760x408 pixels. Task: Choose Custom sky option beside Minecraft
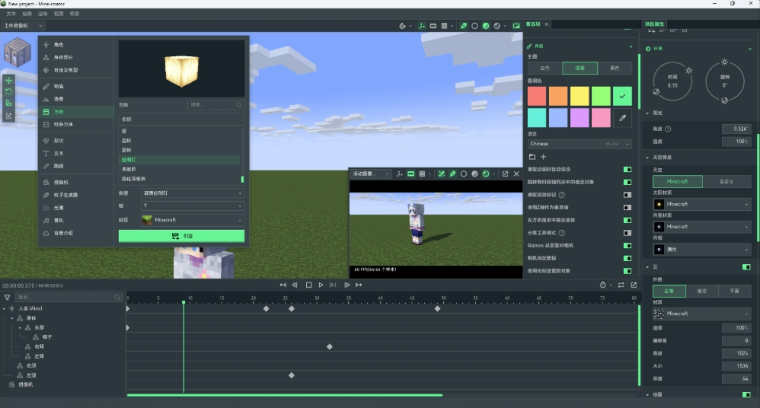[727, 181]
